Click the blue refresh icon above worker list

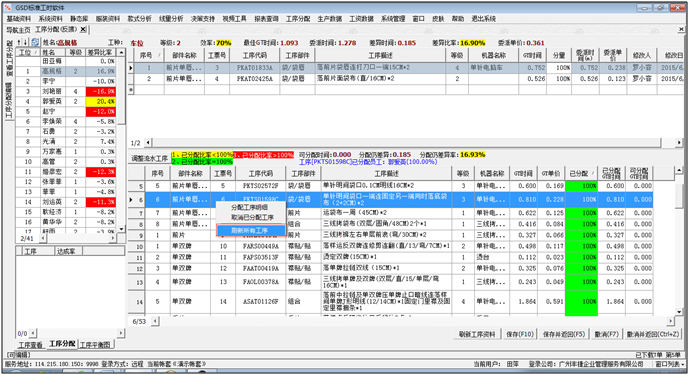coord(35,42)
